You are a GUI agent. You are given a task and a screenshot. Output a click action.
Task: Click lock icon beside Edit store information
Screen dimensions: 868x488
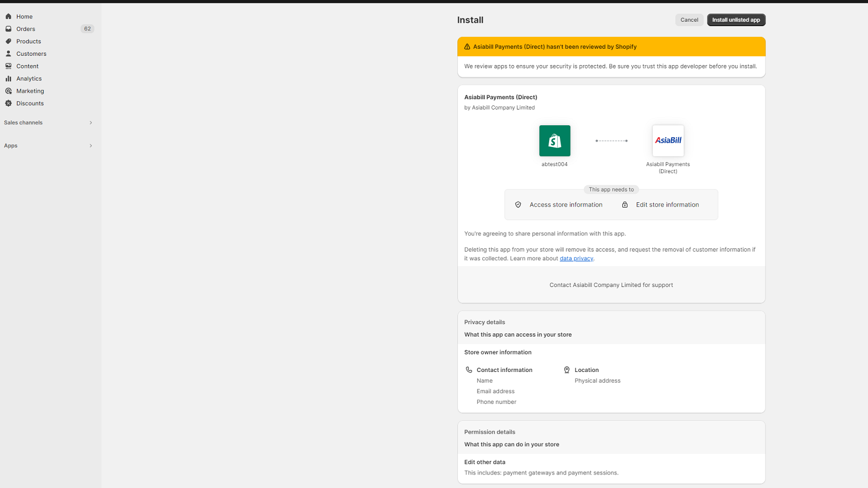624,204
